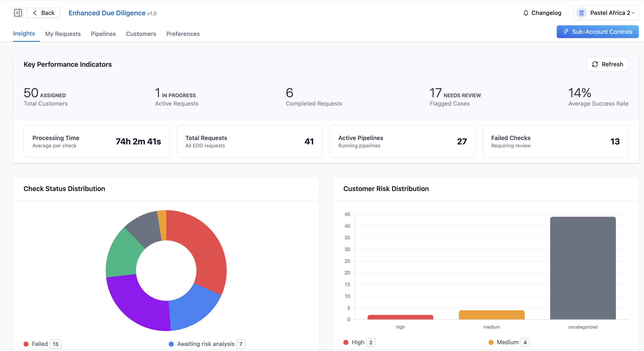Toggle Awaiting risk analysis legend item

click(205, 344)
